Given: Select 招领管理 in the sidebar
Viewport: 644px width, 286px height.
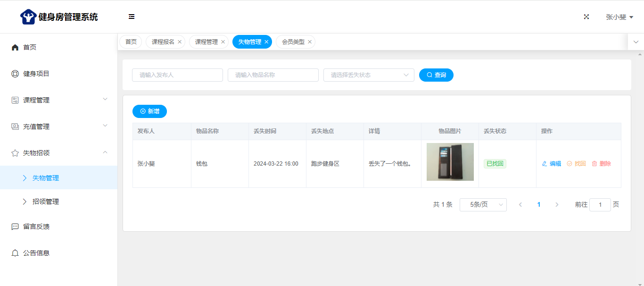Looking at the screenshot, I should [x=46, y=202].
